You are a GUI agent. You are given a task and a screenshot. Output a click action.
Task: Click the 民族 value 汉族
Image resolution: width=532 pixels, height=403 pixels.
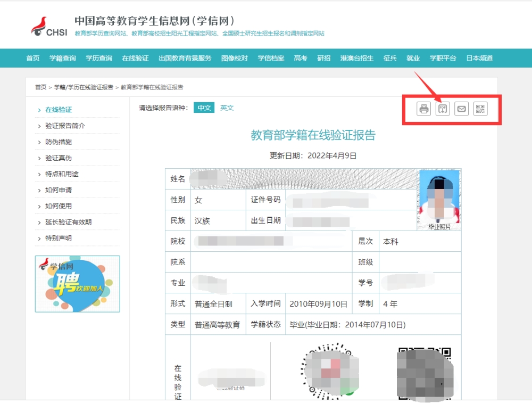coord(202,221)
